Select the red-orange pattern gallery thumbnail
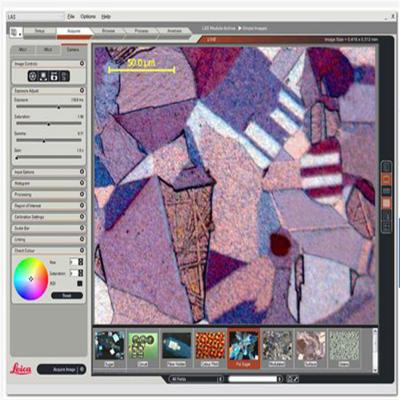 click(210, 346)
